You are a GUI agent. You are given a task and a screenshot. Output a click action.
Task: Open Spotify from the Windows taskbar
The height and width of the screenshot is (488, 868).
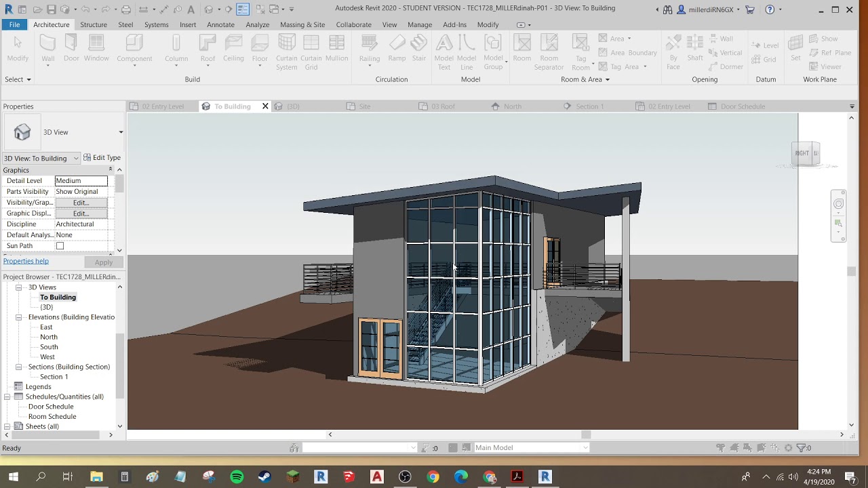[237, 477]
